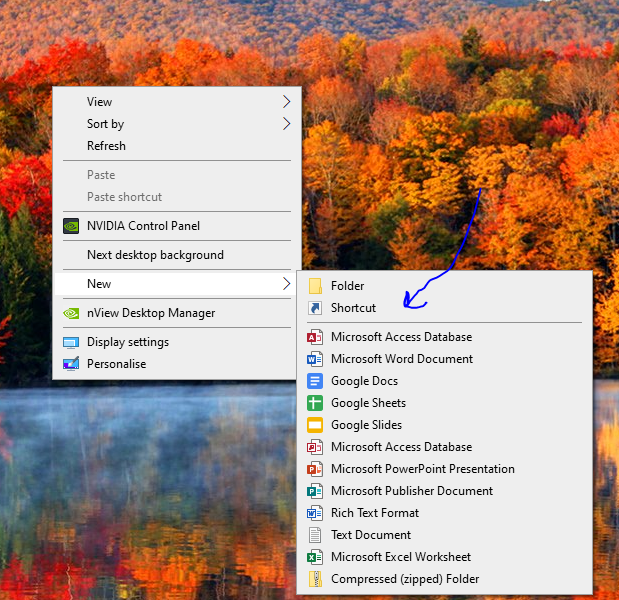Image resolution: width=619 pixels, height=600 pixels.
Task: Click the yellow Google Slides icon
Action: [315, 425]
